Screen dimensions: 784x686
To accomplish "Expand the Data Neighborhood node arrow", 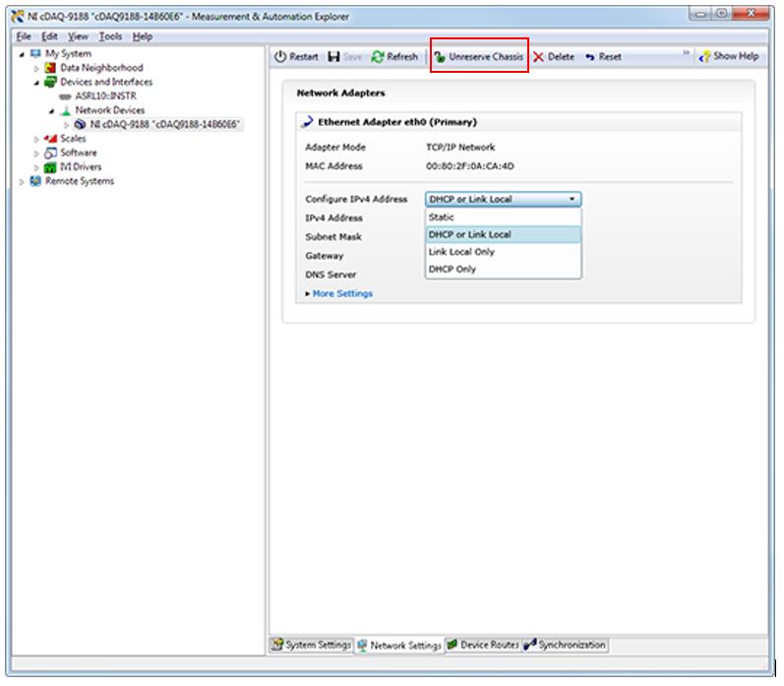I will [36, 68].
